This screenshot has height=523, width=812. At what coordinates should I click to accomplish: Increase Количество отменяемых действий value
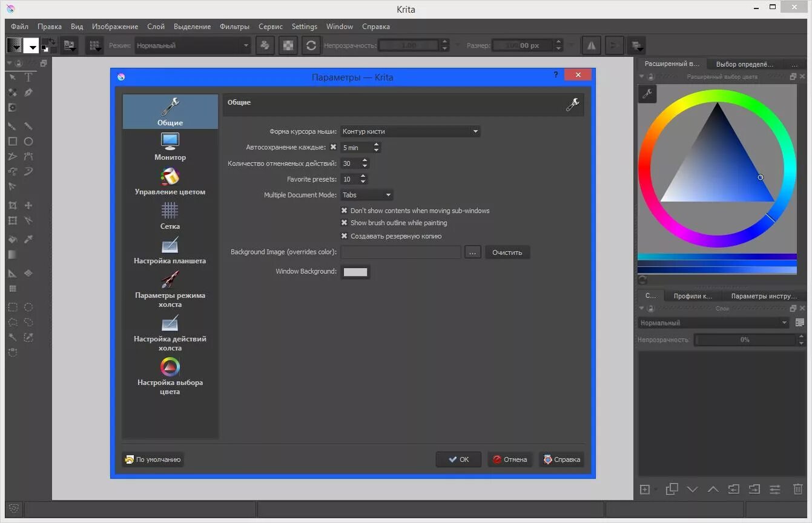[365, 161]
